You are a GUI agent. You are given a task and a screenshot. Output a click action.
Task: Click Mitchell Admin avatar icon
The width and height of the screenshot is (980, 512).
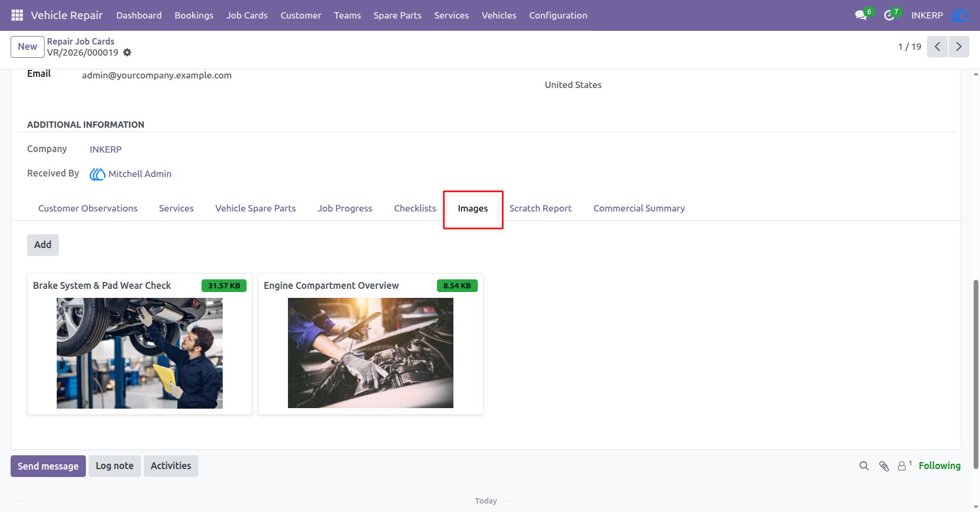click(97, 174)
